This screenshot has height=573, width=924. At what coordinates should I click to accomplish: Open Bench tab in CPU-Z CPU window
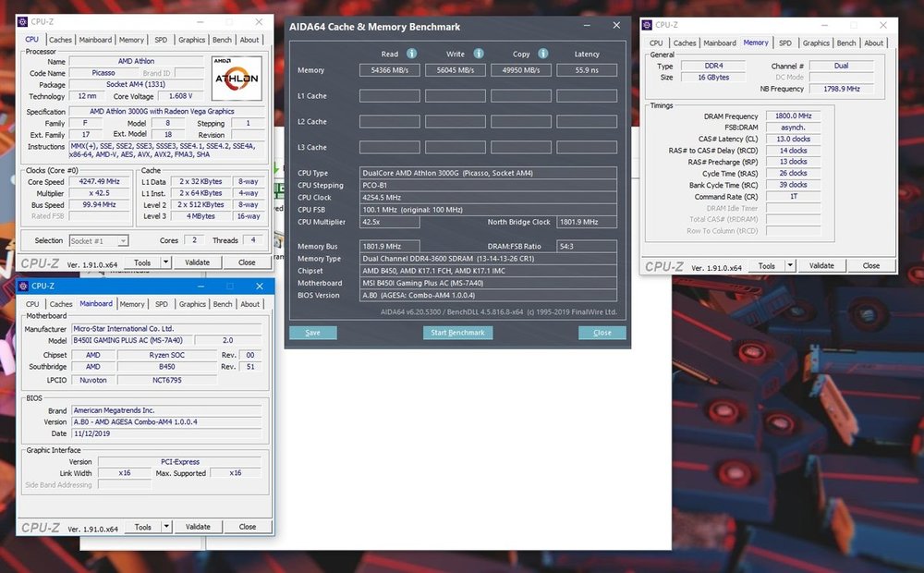coord(222,40)
